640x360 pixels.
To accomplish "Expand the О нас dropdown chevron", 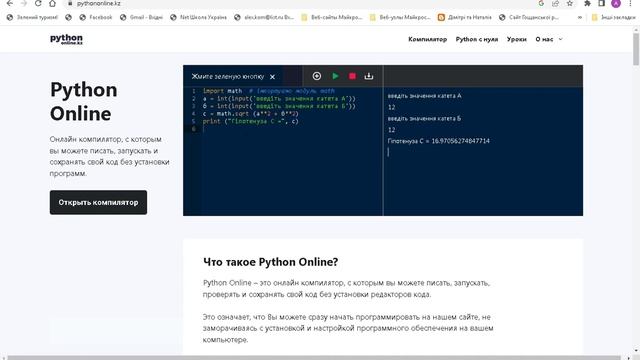I will pyautogui.click(x=560, y=39).
